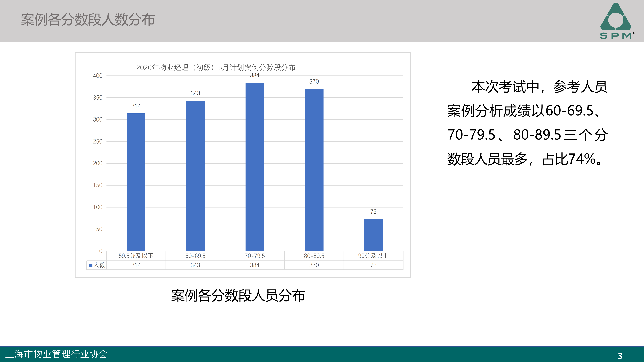The height and width of the screenshot is (362, 644).
Task: Click table cell 343 in 人数 row
Action: pos(195,265)
